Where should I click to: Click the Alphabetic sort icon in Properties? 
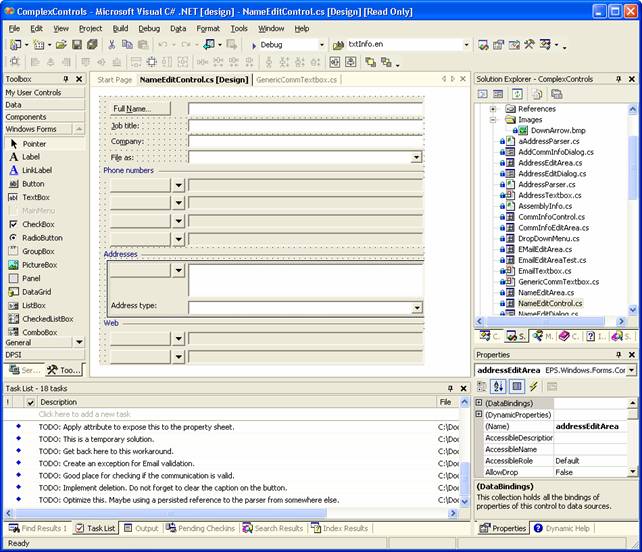point(500,386)
